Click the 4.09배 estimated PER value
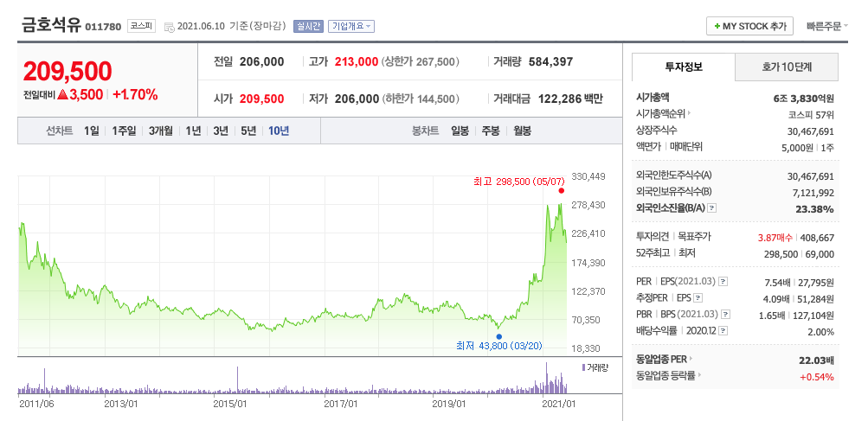The image size is (868, 421). [776, 299]
